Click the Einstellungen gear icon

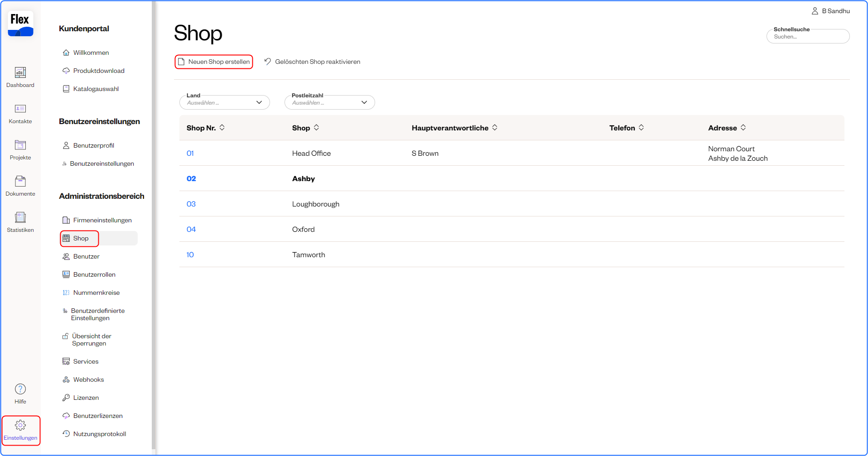(x=20, y=426)
